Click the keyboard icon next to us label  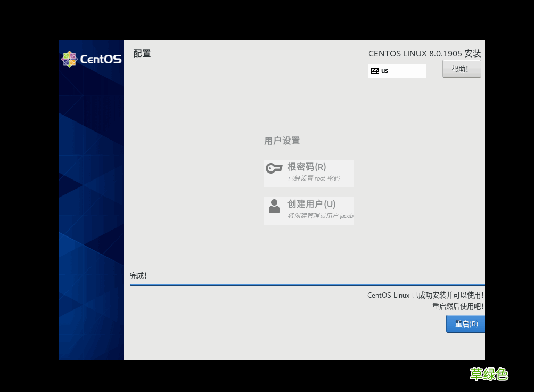pyautogui.click(x=374, y=70)
